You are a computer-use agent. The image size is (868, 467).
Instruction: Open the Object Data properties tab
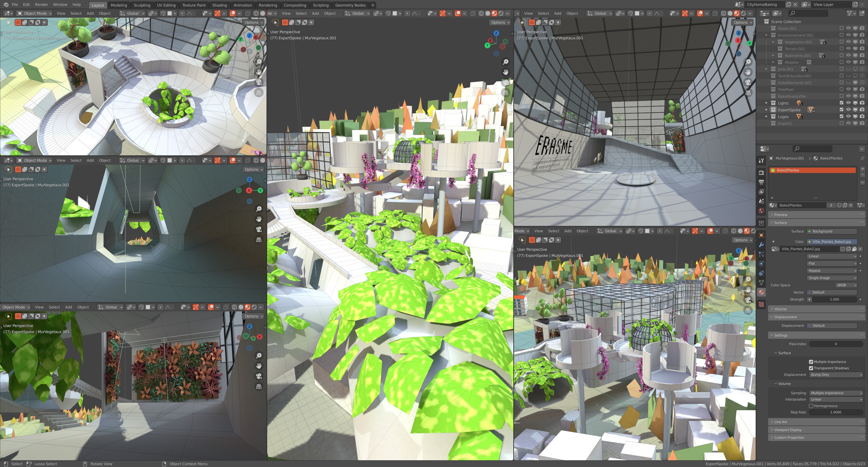tap(761, 282)
